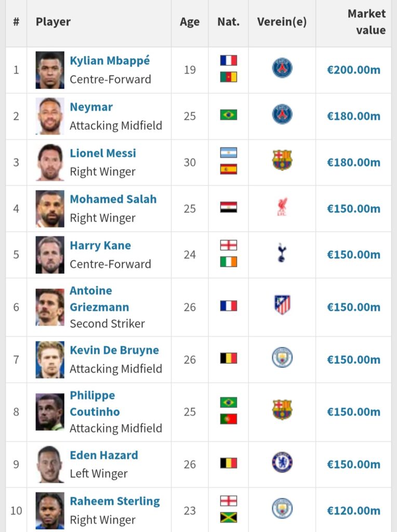Click Harry Kane's €150.00m market value
Viewport: 397px width, 532px height.
tap(353, 255)
